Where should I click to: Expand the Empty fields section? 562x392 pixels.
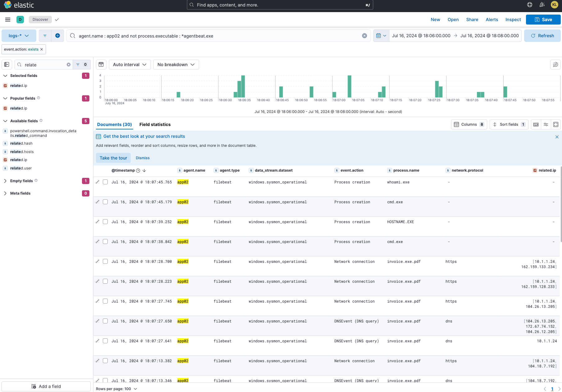[5, 181]
